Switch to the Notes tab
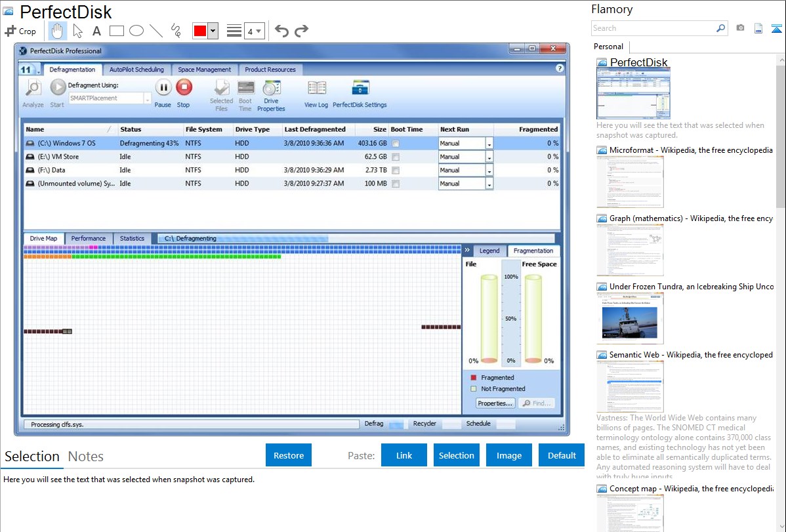The width and height of the screenshot is (786, 532). pyautogui.click(x=86, y=457)
